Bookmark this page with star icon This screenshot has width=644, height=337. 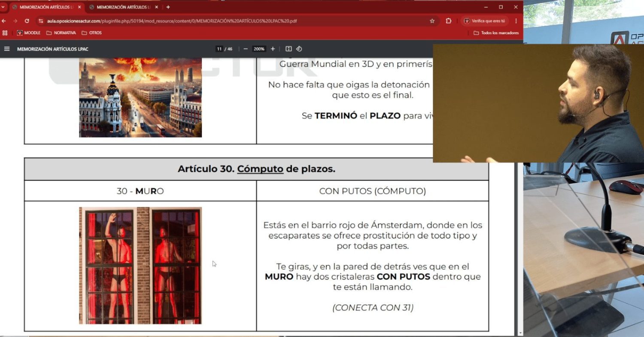pyautogui.click(x=432, y=21)
